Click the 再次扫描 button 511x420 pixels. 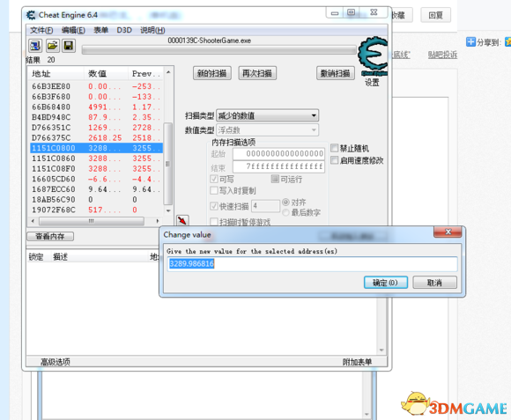point(257,73)
